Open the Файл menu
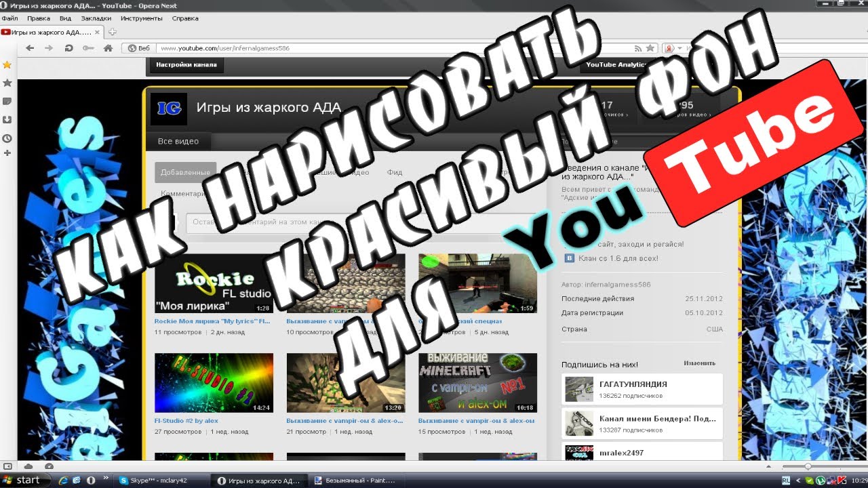 9,18
